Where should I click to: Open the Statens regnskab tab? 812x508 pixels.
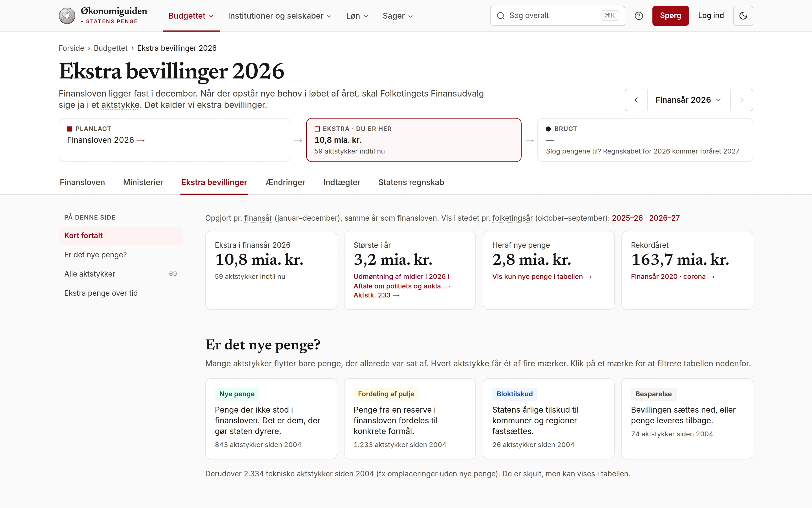tap(411, 182)
